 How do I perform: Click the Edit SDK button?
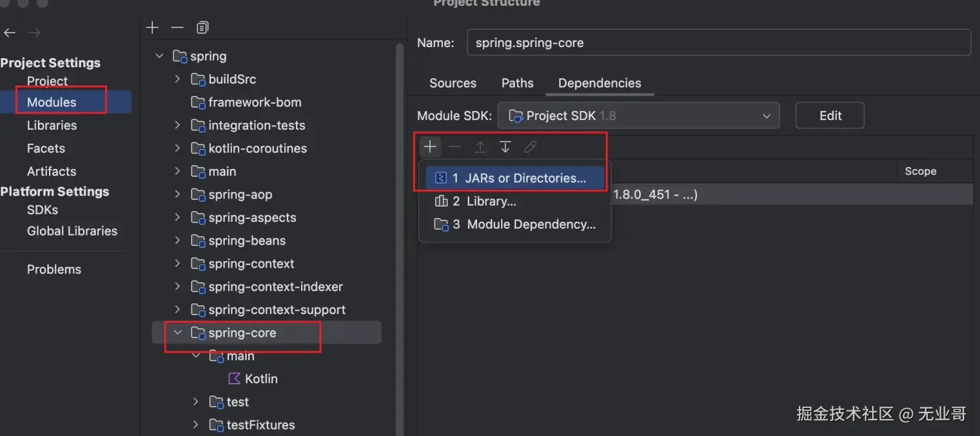(830, 116)
